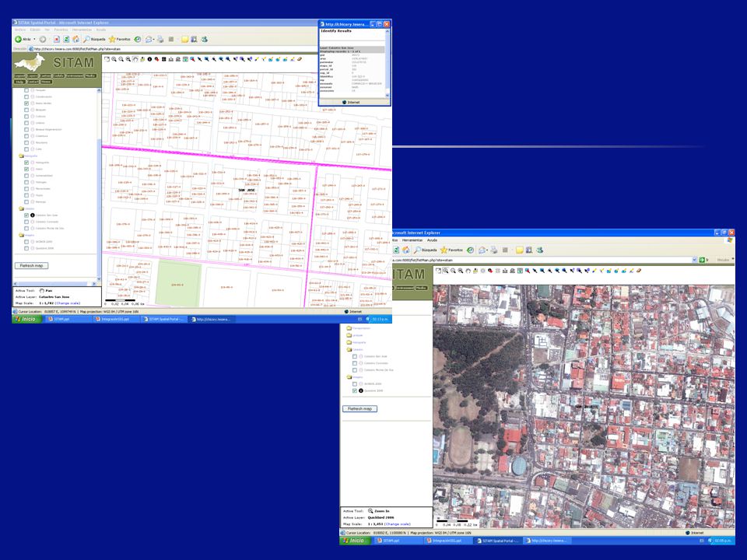Viewport: 747px width, 560px height.
Task: Open Búsqueda search in satellite window
Action: tap(426, 250)
